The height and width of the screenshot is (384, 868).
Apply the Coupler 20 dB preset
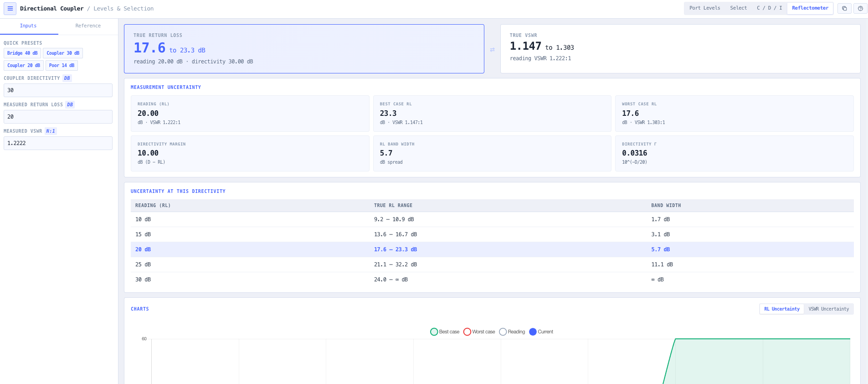coord(24,65)
